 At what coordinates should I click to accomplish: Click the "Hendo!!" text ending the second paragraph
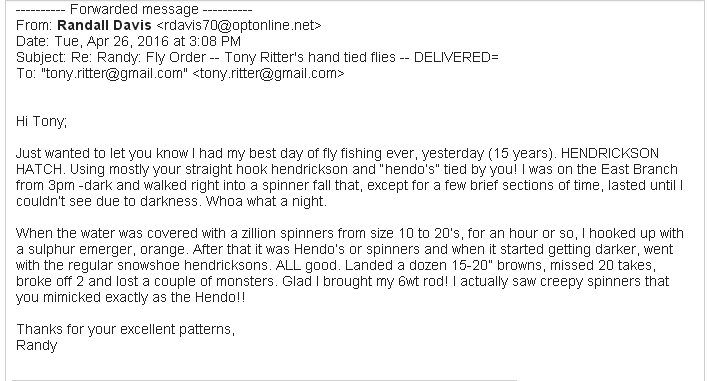(x=220, y=298)
